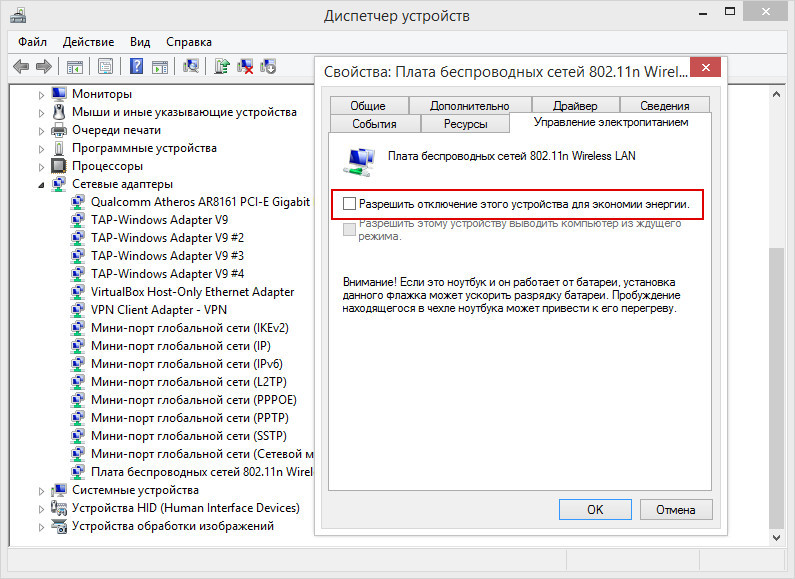Click the tree scrollbar down arrow
This screenshot has width=795, height=579.
pos(776,537)
